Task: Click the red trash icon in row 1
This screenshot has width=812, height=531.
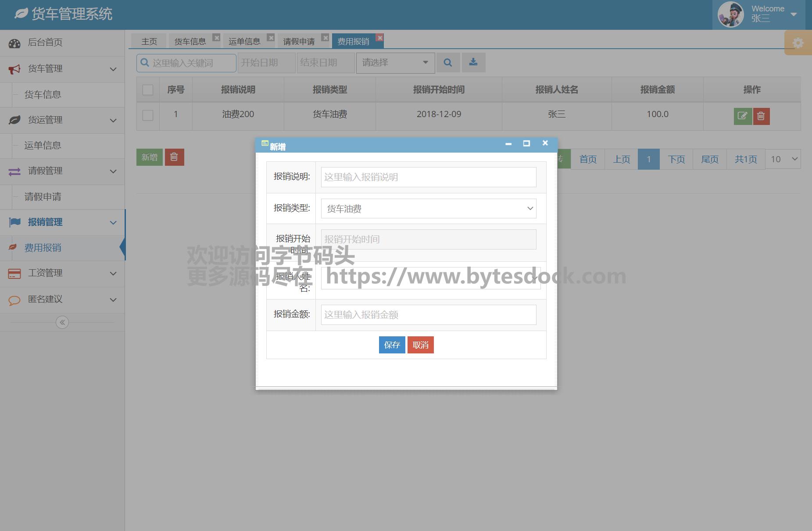Action: pyautogui.click(x=761, y=116)
